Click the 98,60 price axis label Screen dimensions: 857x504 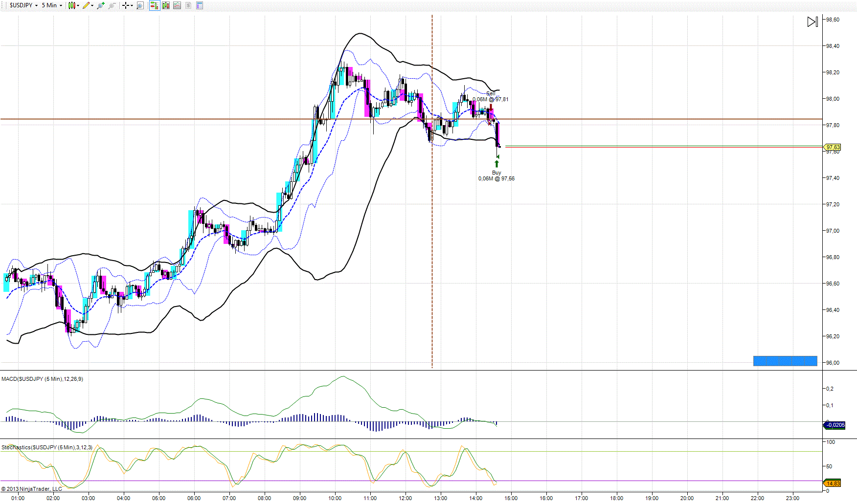coord(833,20)
